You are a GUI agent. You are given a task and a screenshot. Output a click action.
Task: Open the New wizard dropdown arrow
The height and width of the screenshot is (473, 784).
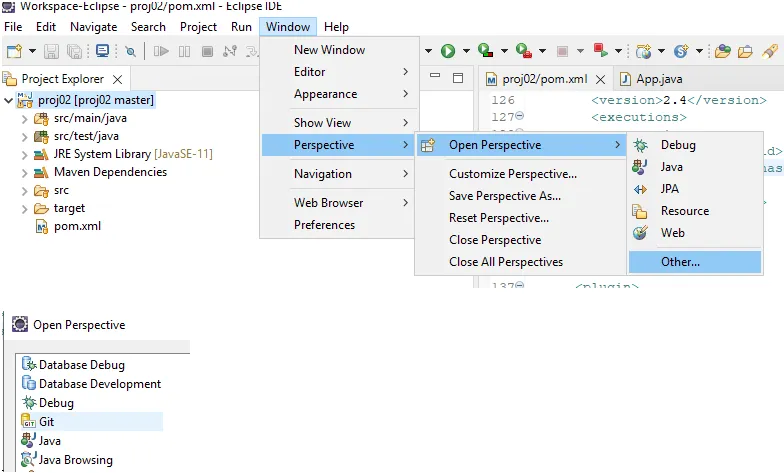tap(32, 51)
